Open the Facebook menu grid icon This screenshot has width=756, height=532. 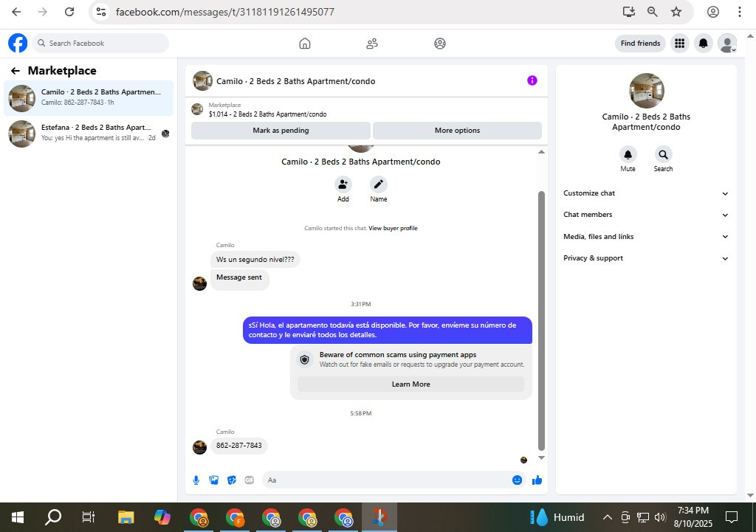[x=680, y=44]
